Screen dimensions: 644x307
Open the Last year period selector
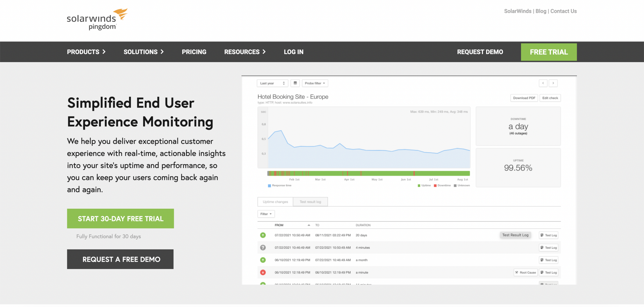pos(272,83)
